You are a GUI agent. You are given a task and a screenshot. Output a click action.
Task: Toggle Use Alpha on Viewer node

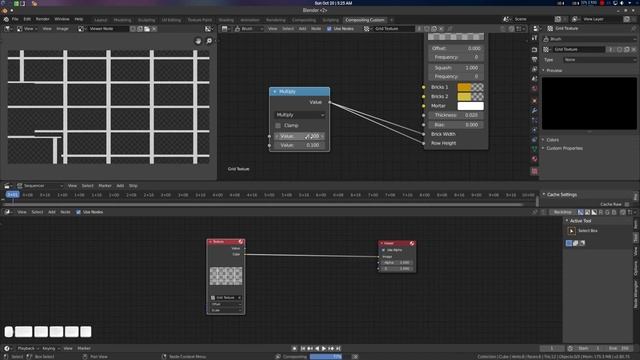[x=383, y=250]
